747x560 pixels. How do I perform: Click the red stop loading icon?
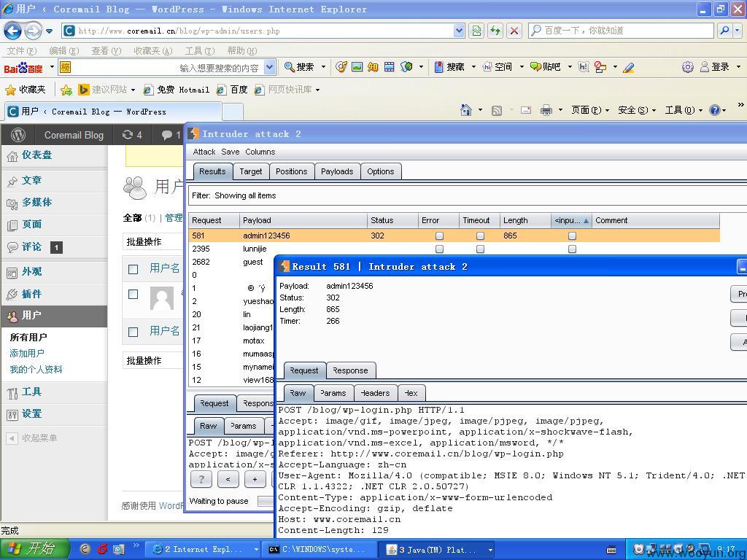point(514,31)
